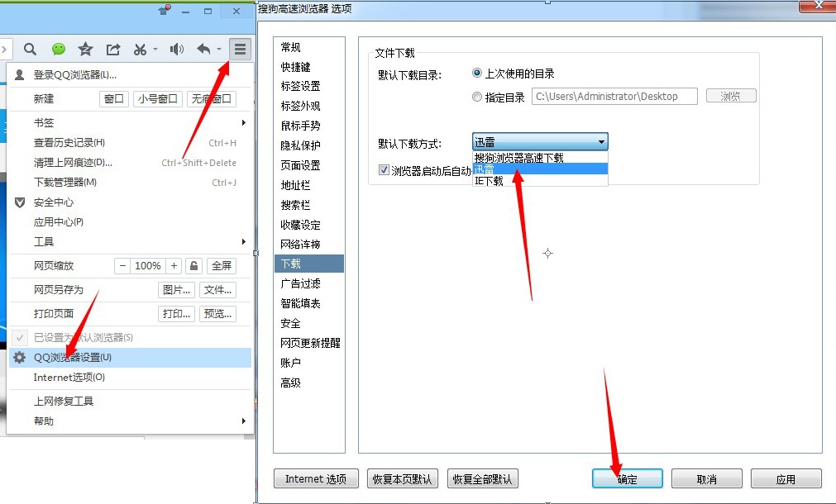Click the user avatar icon next to login
The height and width of the screenshot is (504, 836).
pos(19,74)
